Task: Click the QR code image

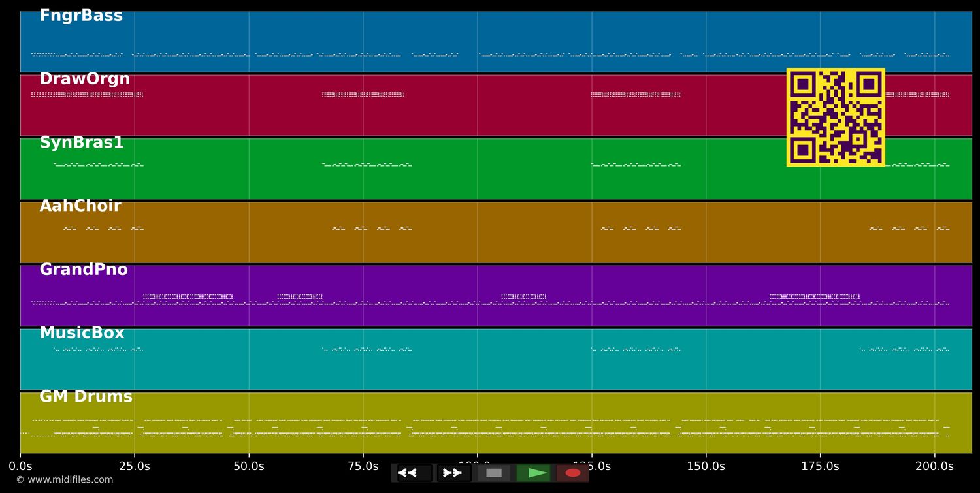Action: tap(836, 117)
